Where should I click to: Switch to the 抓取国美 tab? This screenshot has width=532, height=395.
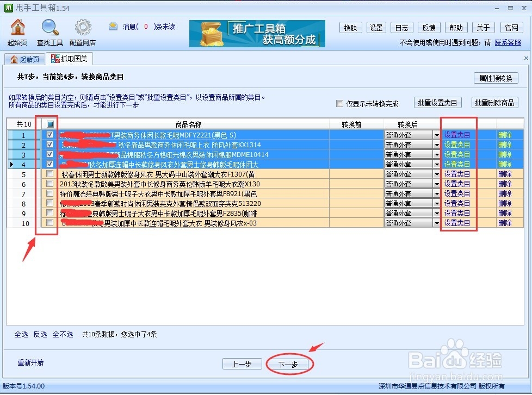point(69,58)
